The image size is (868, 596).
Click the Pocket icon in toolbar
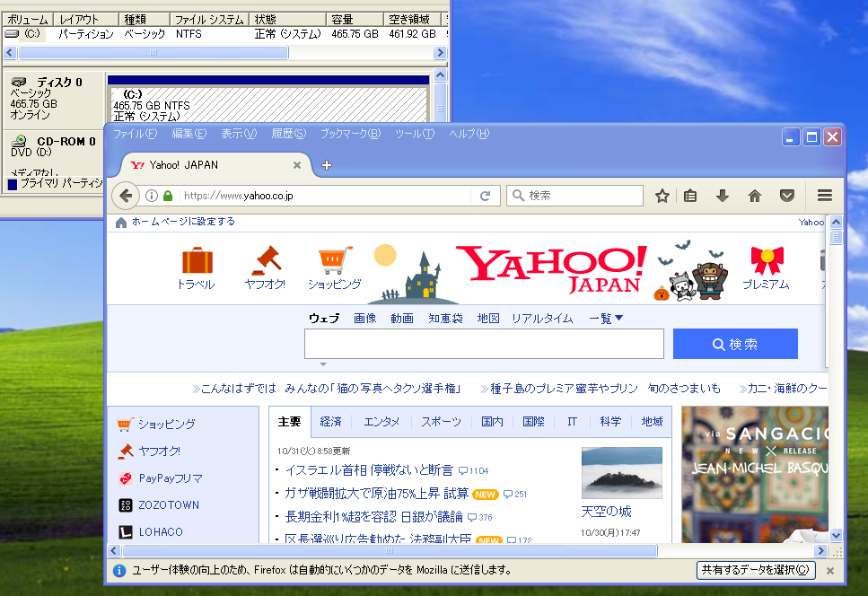click(787, 196)
